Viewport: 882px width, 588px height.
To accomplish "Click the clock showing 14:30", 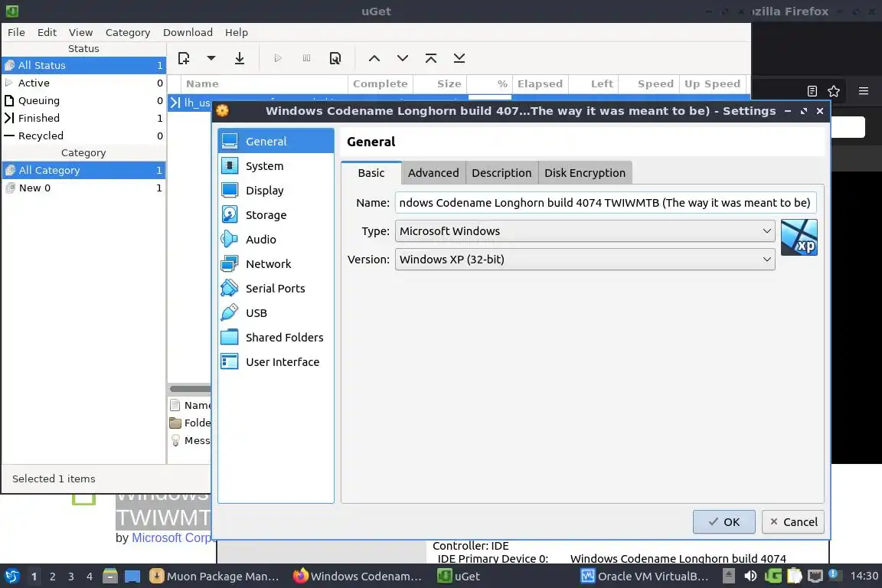I will pos(864,576).
